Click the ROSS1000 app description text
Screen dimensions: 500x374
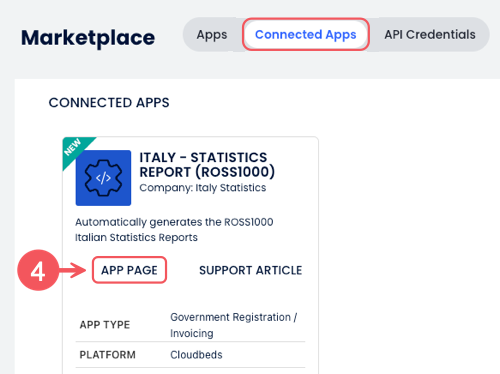174,230
